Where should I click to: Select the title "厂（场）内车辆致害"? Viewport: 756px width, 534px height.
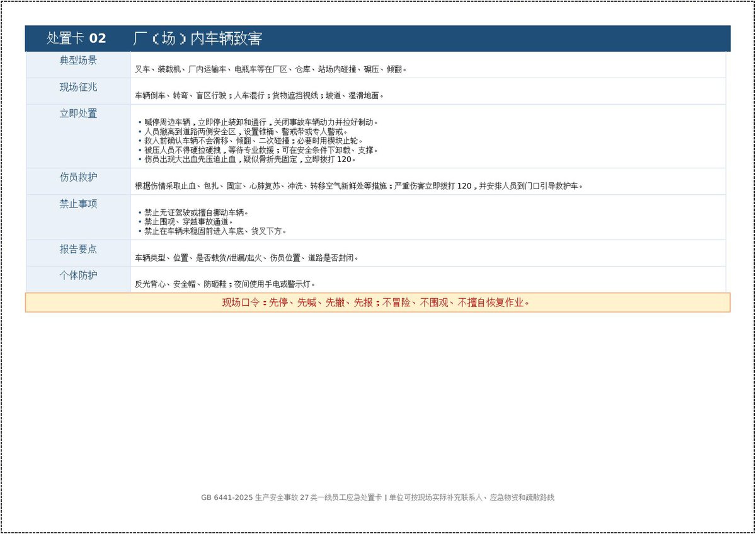pos(197,38)
